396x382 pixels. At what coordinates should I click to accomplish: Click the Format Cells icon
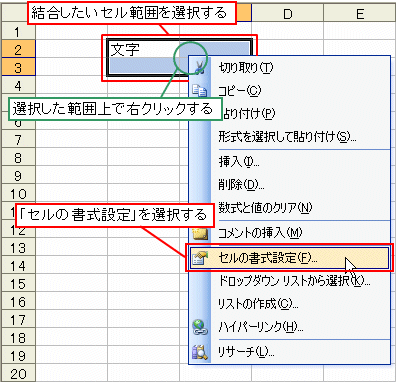tap(200, 258)
